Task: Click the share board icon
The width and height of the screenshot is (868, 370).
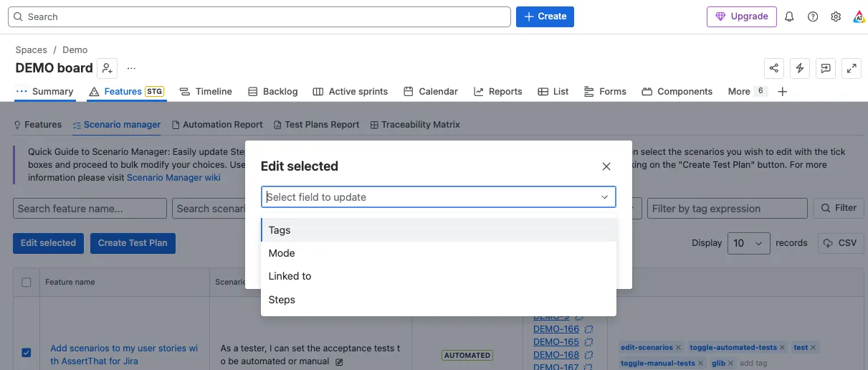Action: (774, 68)
